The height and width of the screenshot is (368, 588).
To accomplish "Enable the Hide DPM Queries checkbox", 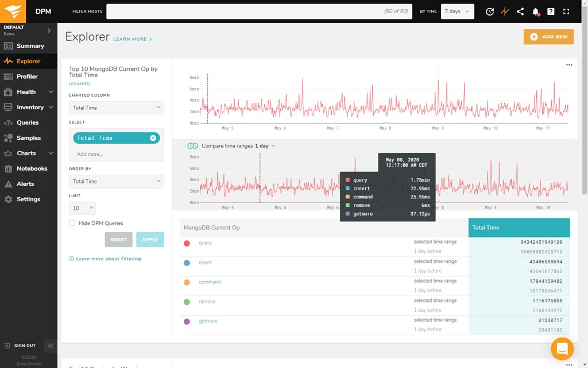I will pos(73,223).
